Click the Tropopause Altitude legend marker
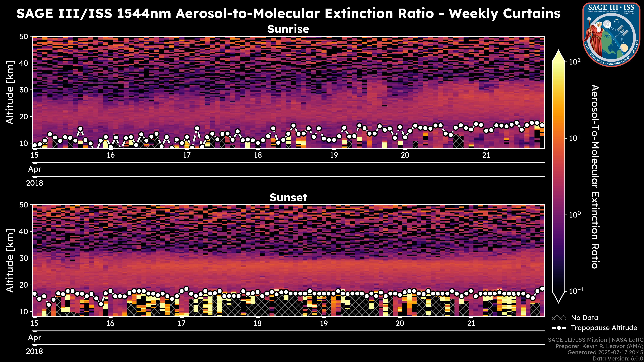 point(559,328)
